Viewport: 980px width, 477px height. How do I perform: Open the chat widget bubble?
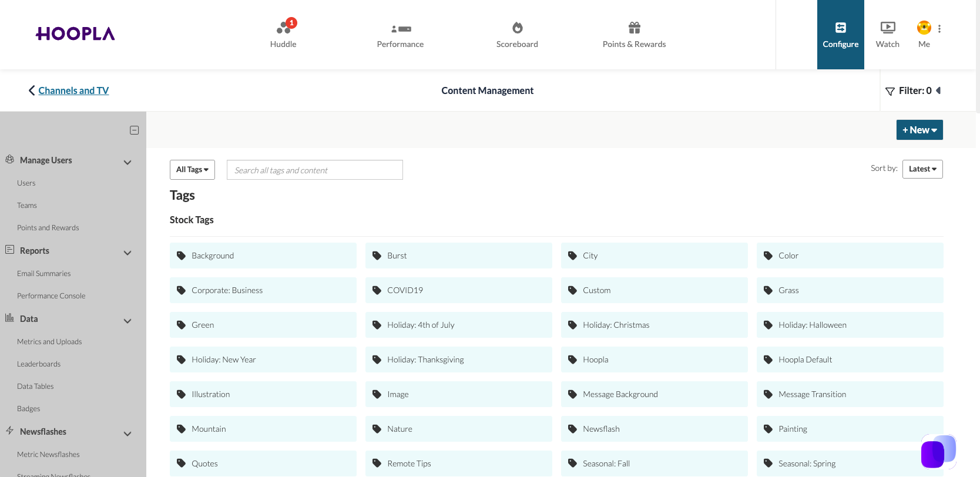pos(938,451)
